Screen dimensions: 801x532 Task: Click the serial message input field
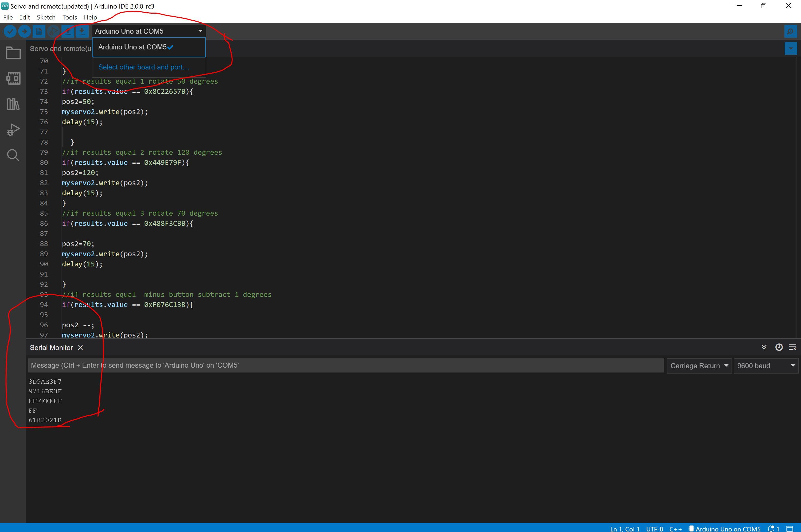pos(346,366)
